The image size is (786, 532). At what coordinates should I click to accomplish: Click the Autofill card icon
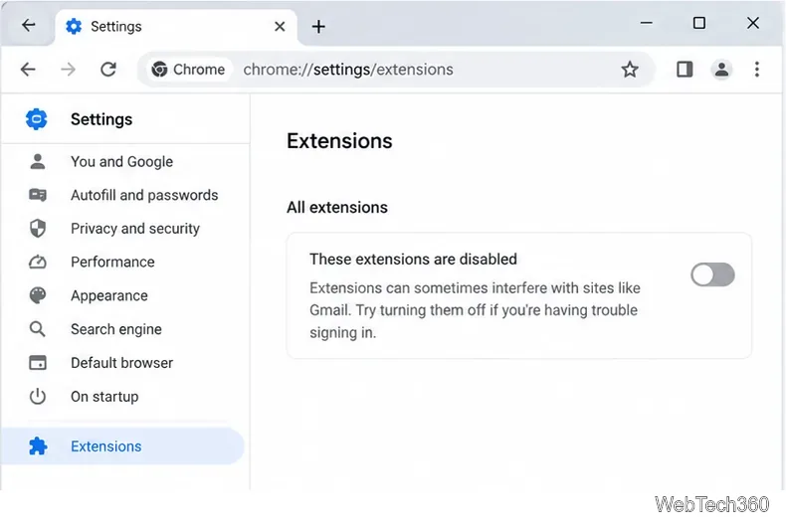click(x=38, y=194)
